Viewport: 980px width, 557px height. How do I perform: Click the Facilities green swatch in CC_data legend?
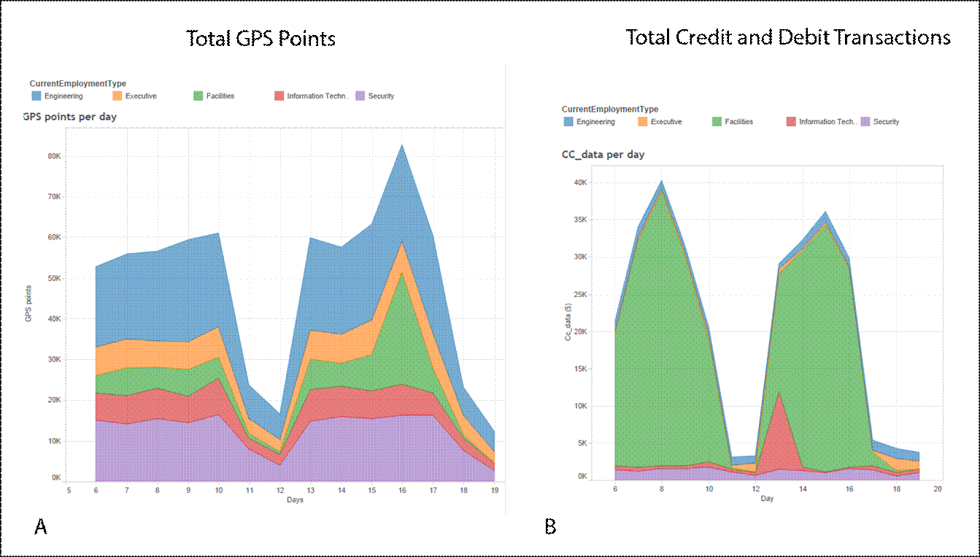coord(717,122)
